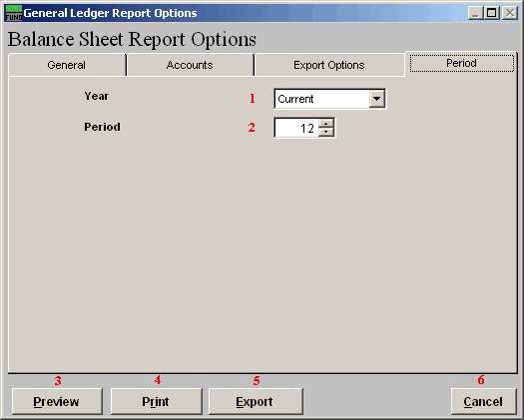This screenshot has height=420, width=524.
Task: Increase the Period value with up arrow
Action: [326, 124]
